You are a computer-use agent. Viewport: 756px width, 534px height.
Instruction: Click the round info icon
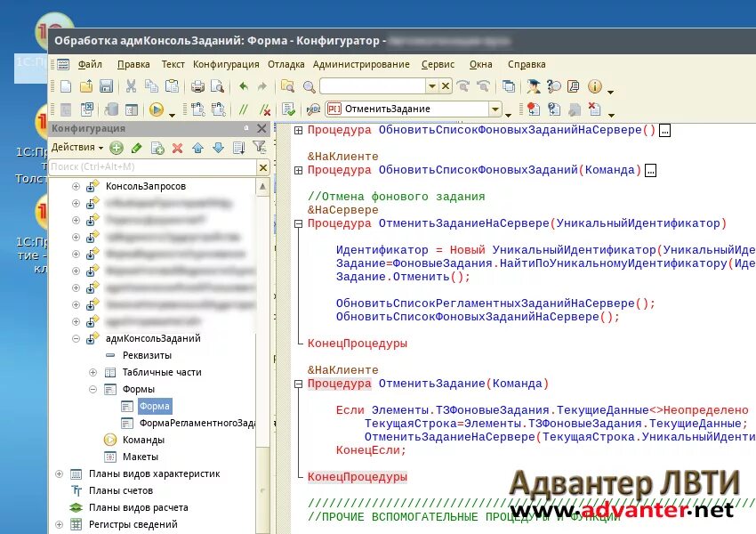coord(594,86)
